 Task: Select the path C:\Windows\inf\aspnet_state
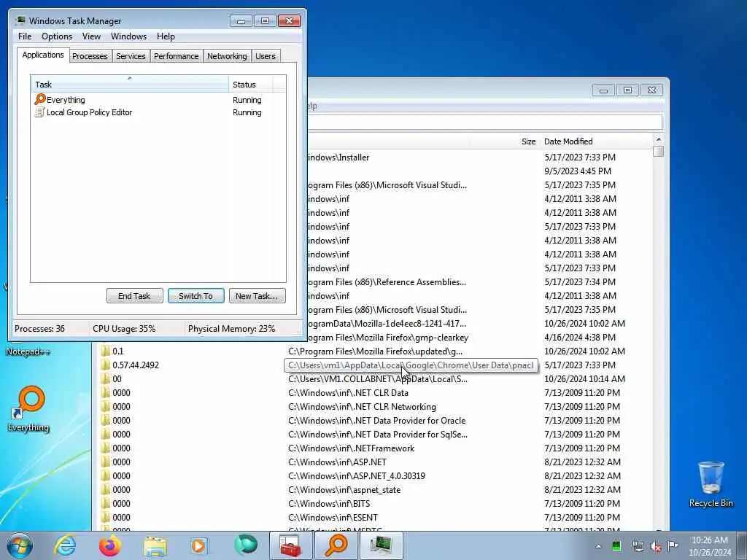(344, 489)
